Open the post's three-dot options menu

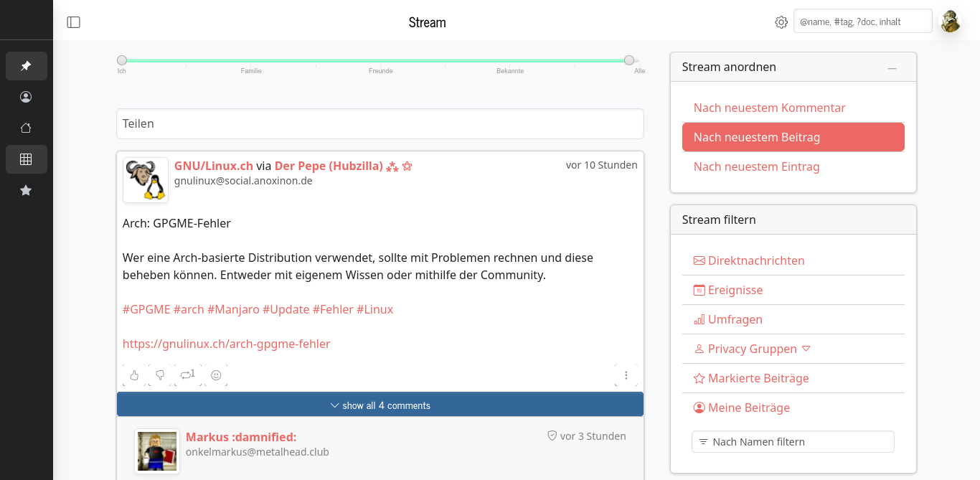tap(626, 375)
